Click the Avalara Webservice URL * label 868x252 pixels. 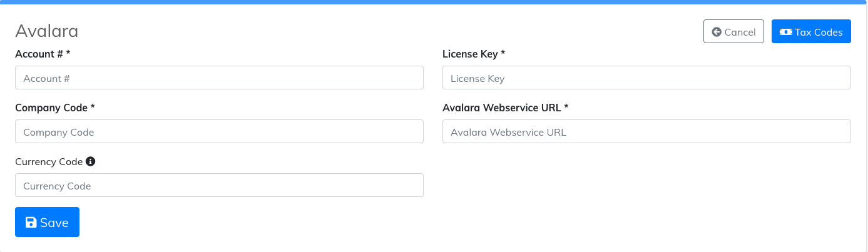pyautogui.click(x=506, y=108)
